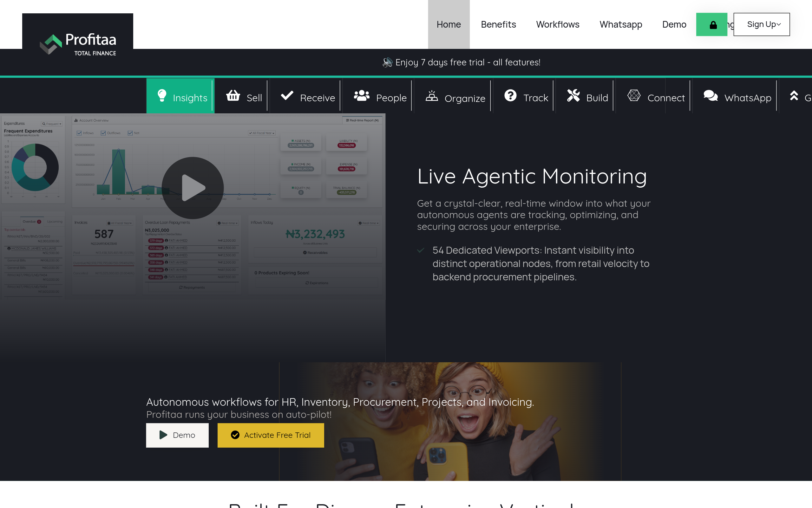Switch to the Build tab label

(597, 98)
